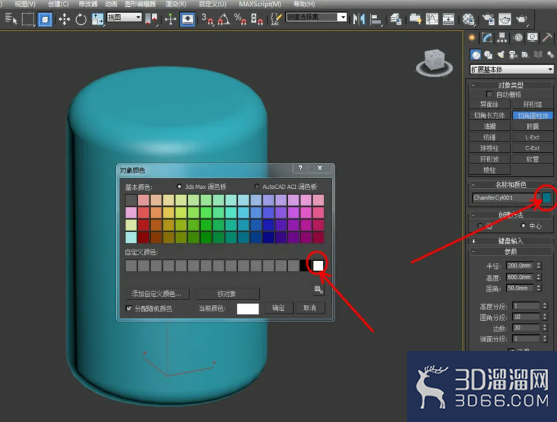Open the Layer Manager icon
The height and width of the screenshot is (422, 557).
(x=396, y=19)
